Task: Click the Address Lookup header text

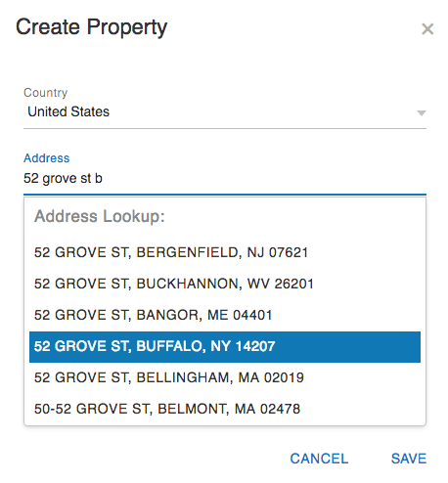Action: pos(100,216)
